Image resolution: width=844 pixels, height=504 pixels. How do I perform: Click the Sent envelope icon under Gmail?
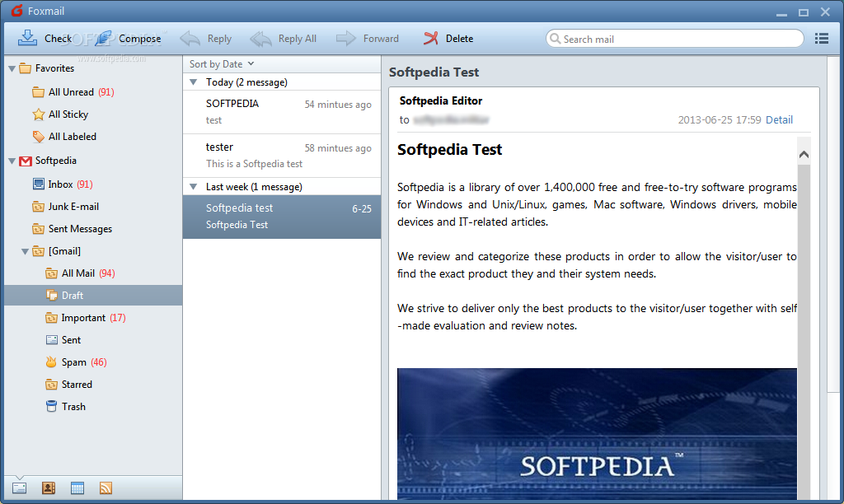pyautogui.click(x=52, y=340)
